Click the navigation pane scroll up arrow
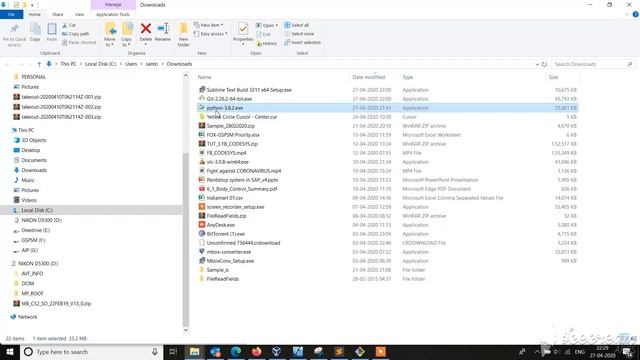This screenshot has width=640, height=360. [186, 76]
